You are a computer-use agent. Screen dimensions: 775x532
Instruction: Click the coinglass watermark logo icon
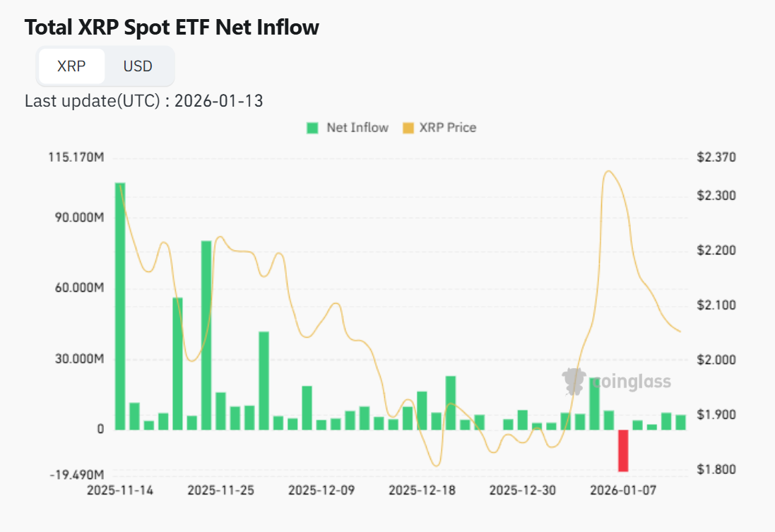click(575, 382)
